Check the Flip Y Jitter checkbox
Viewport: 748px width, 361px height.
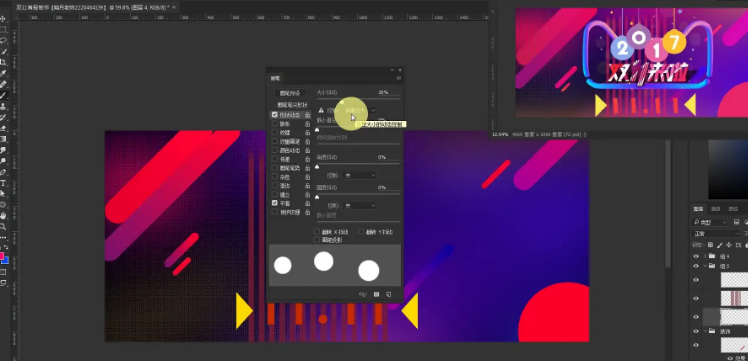click(361, 232)
